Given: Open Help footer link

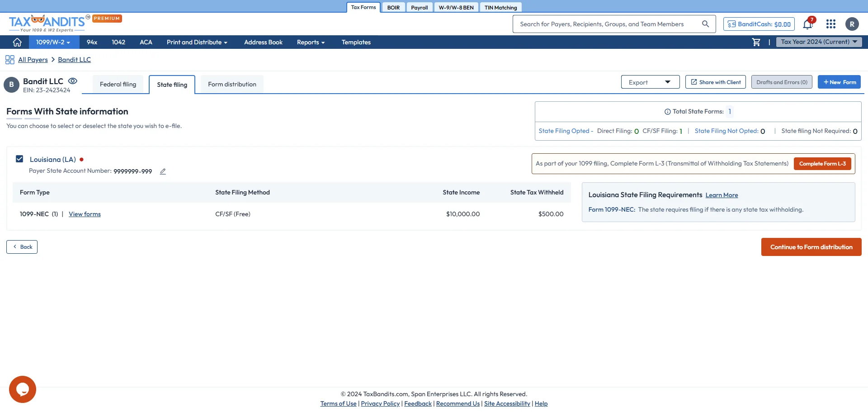Looking at the screenshot, I should tap(541, 404).
